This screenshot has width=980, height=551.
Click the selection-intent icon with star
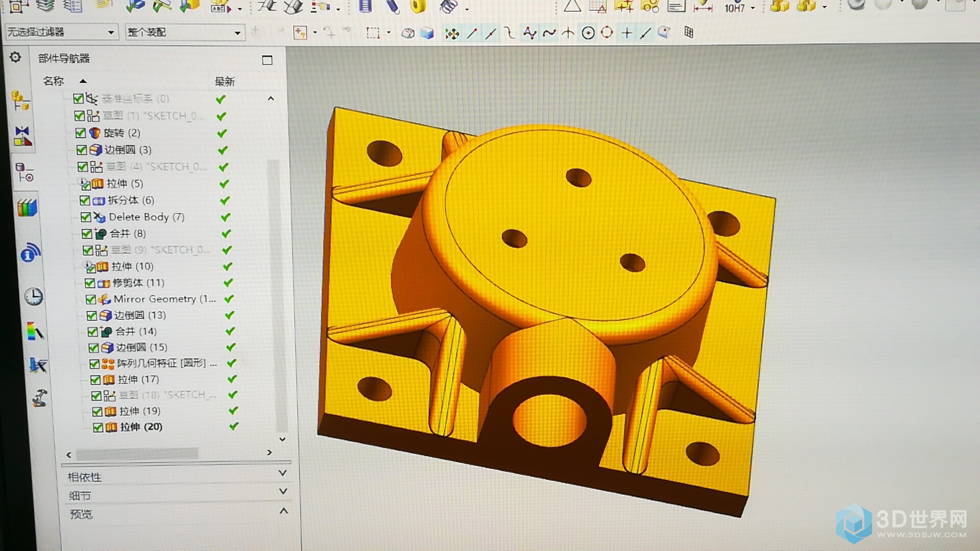[300, 33]
